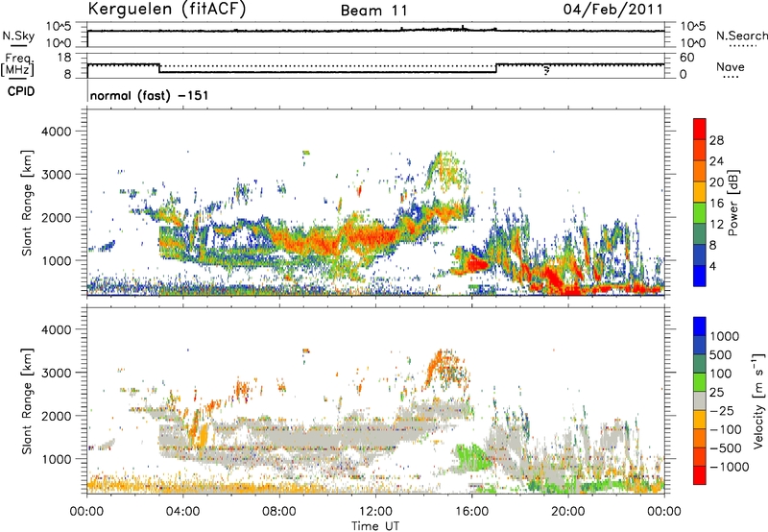Click the "Slant Range [km]" label of velocity panel
The height and width of the screenshot is (532, 768).
point(27,401)
